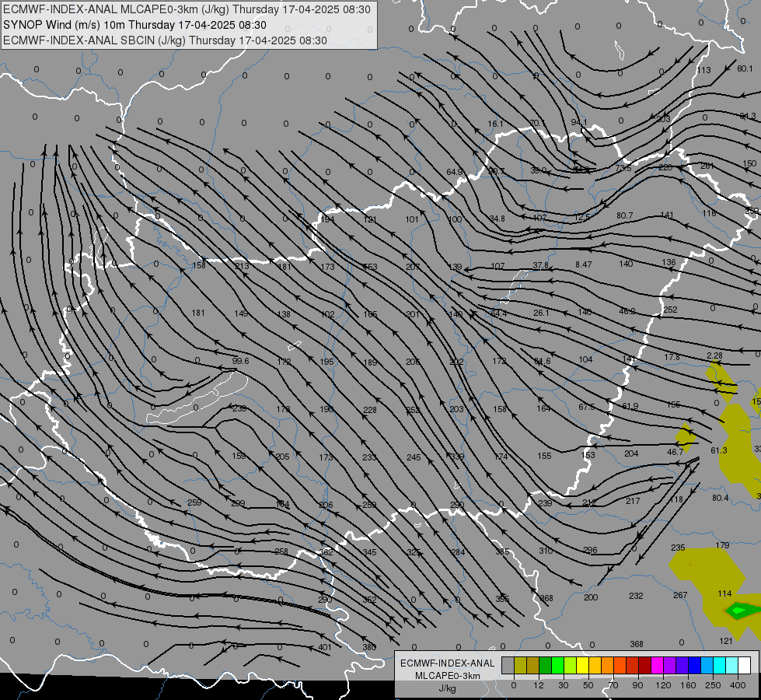Click the map value '16.1'

[x=495, y=124]
